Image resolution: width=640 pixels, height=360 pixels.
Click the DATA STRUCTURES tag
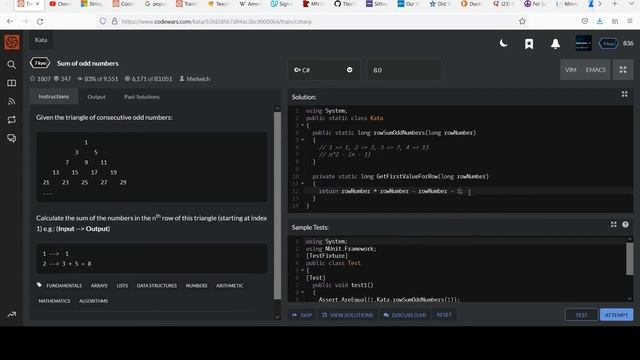[157, 286]
